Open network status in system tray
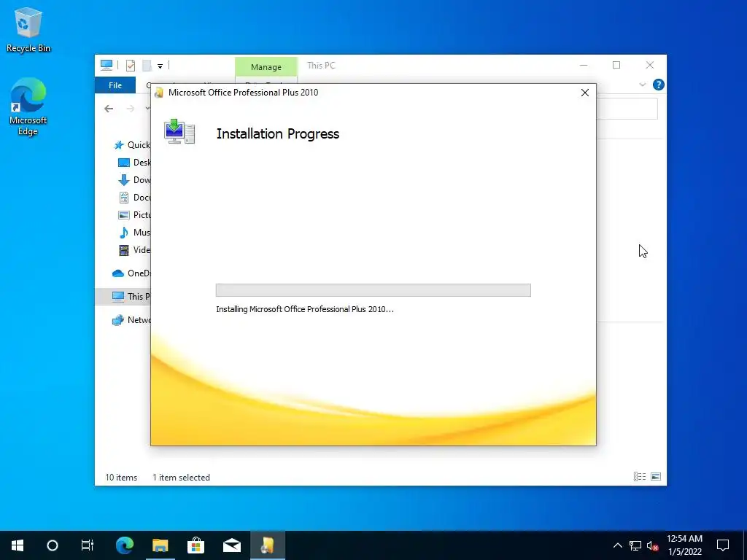 click(x=635, y=545)
